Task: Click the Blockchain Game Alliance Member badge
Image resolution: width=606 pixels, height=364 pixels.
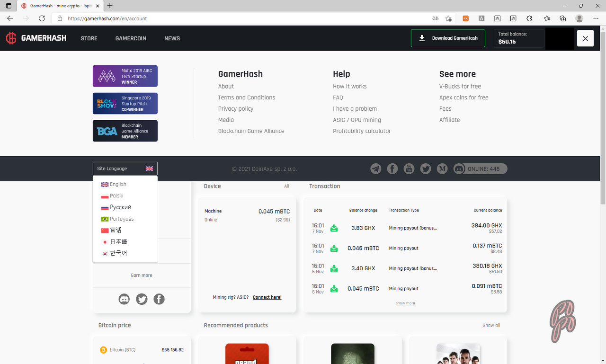Action: (x=125, y=131)
